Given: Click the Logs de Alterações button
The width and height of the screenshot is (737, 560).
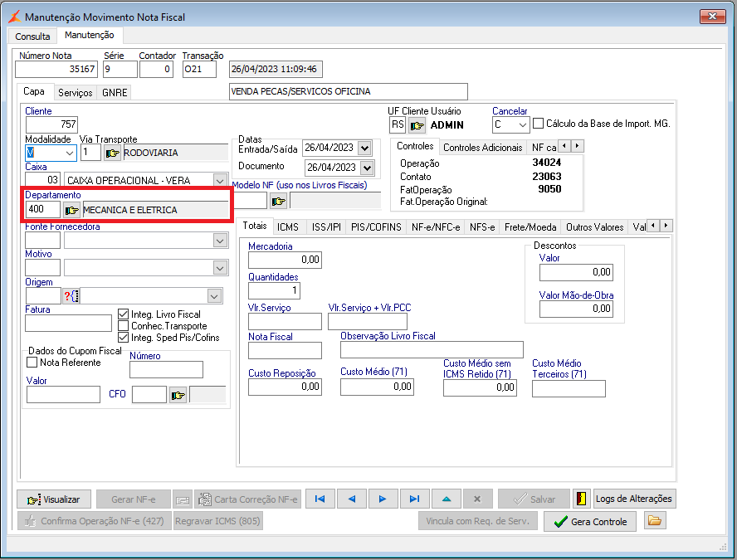Looking at the screenshot, I should (634, 499).
